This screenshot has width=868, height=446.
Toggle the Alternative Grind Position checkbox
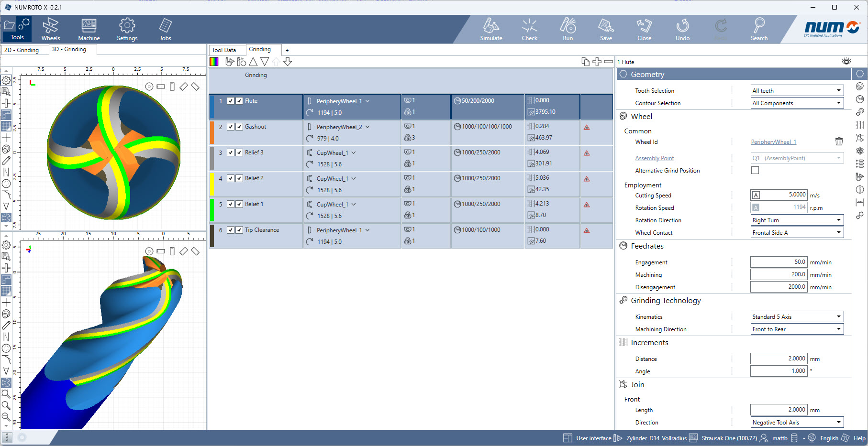coord(755,171)
